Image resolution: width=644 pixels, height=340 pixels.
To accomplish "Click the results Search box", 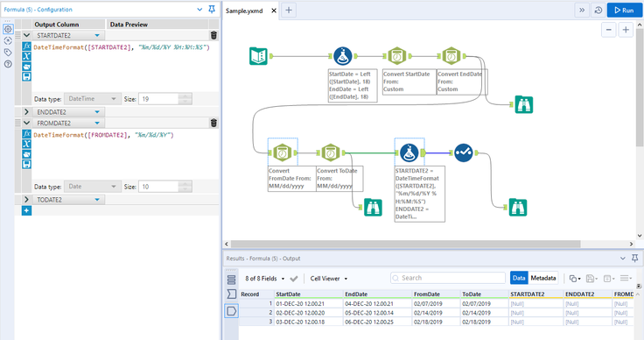I will (x=448, y=278).
